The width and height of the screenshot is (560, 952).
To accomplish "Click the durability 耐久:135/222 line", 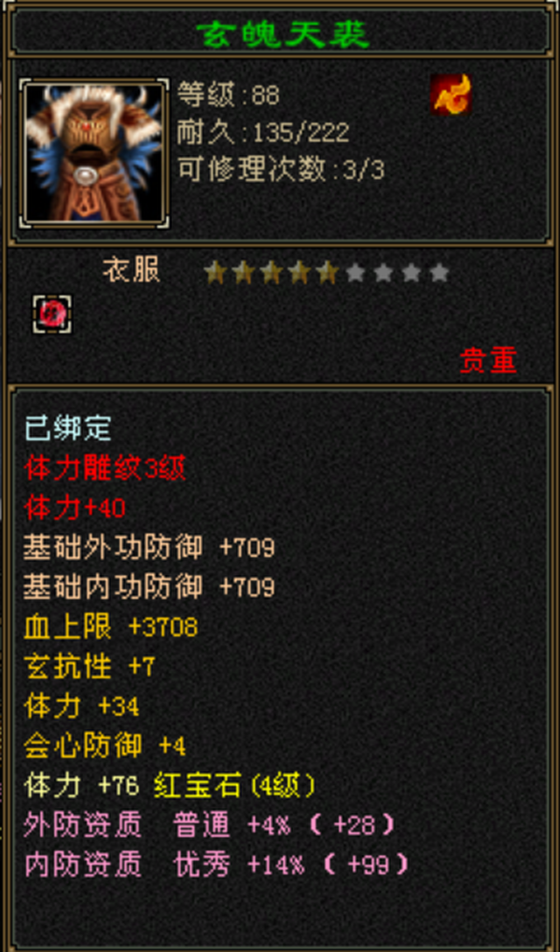I will pos(263,133).
